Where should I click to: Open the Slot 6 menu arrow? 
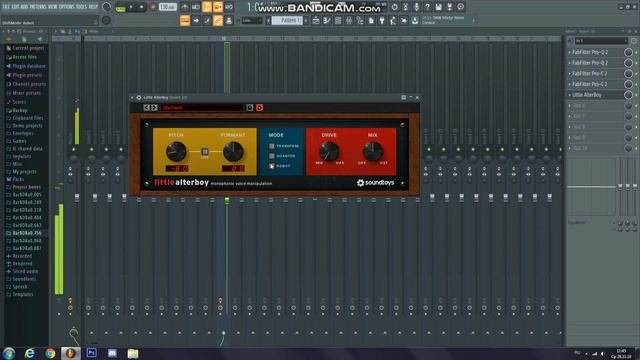[x=570, y=106]
